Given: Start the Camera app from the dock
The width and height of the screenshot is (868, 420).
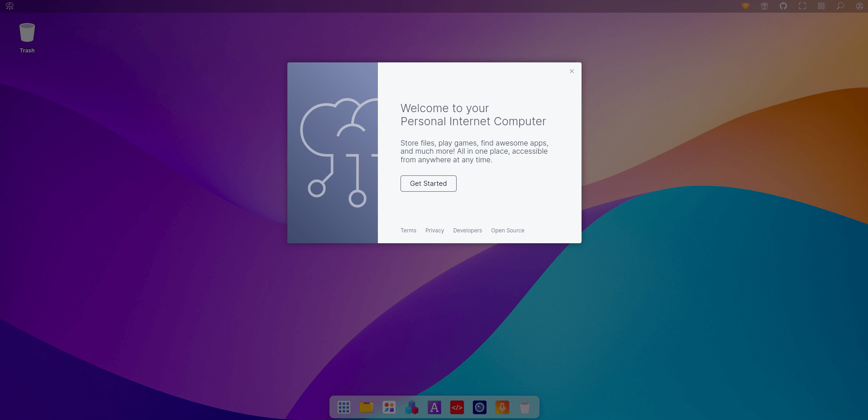Looking at the screenshot, I should [479, 407].
